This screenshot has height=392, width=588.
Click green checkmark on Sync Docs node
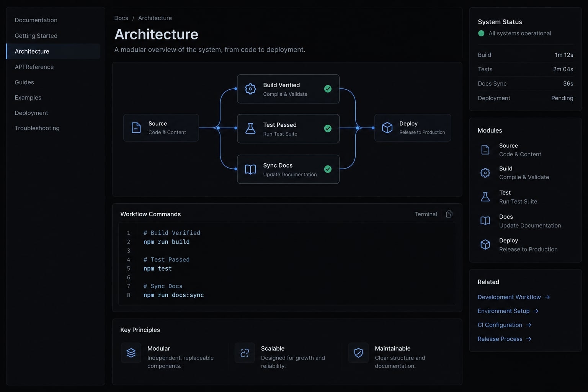[328, 169]
